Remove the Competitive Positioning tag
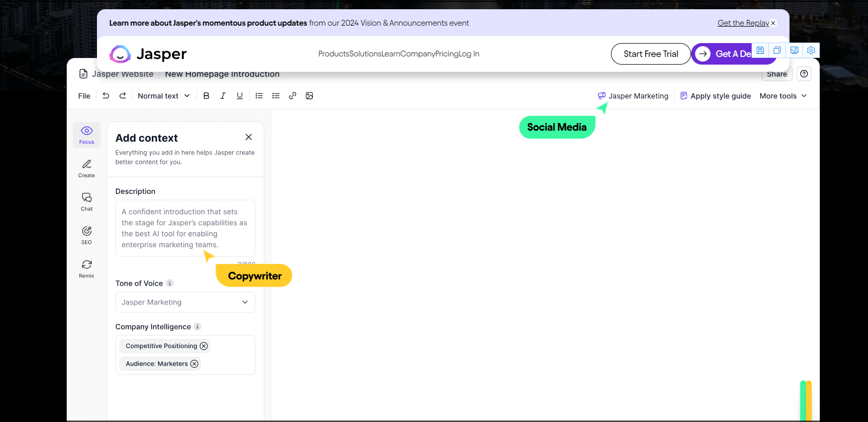868x422 pixels. click(x=204, y=346)
